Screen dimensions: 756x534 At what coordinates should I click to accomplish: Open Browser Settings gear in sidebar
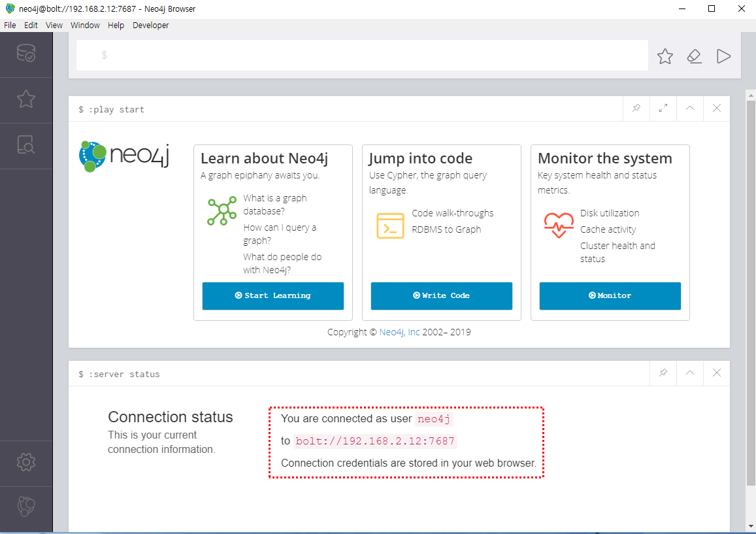(x=26, y=462)
